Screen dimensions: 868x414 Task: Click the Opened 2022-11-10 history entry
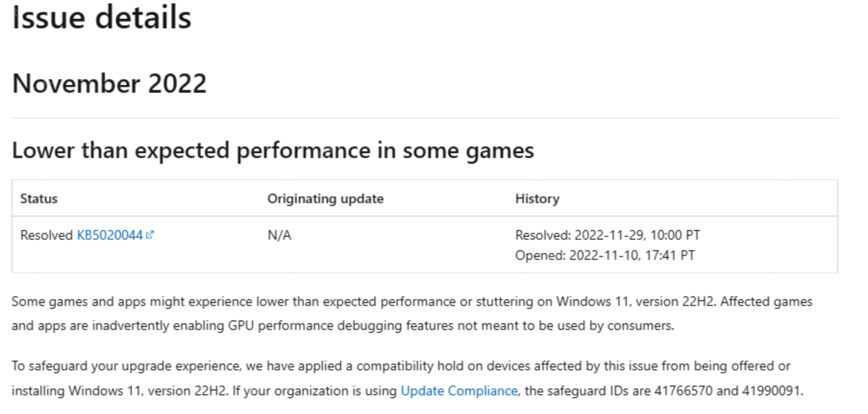coord(605,256)
